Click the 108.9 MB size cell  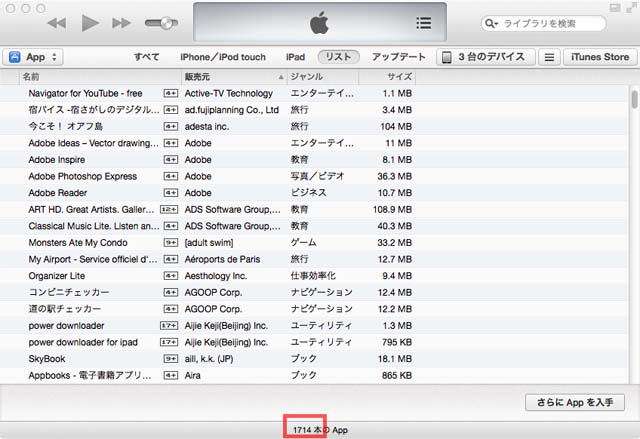[392, 210]
